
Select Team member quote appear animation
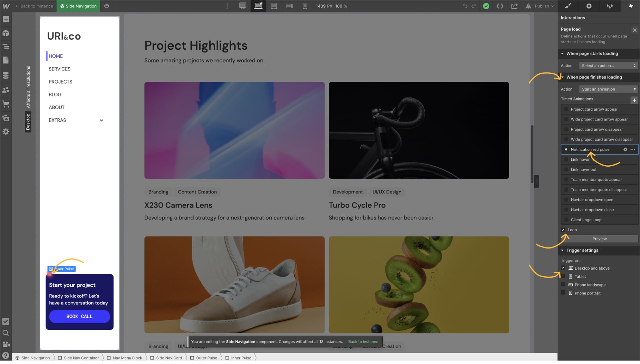tap(599, 180)
